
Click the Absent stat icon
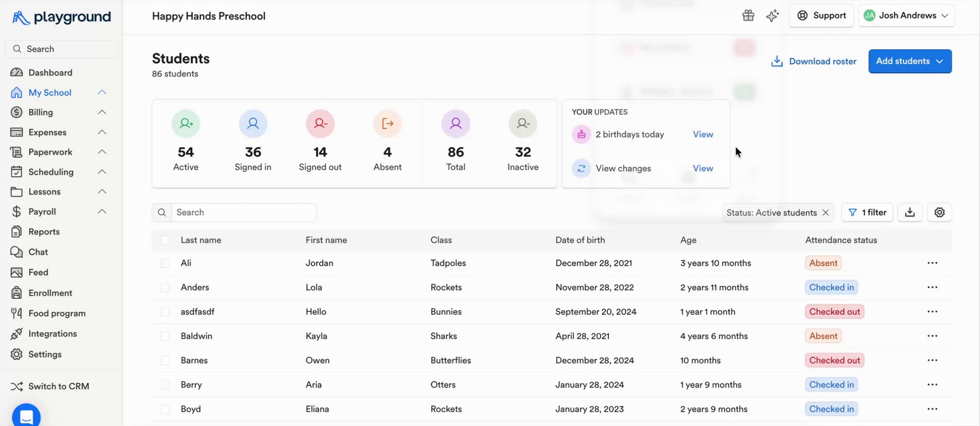point(388,124)
